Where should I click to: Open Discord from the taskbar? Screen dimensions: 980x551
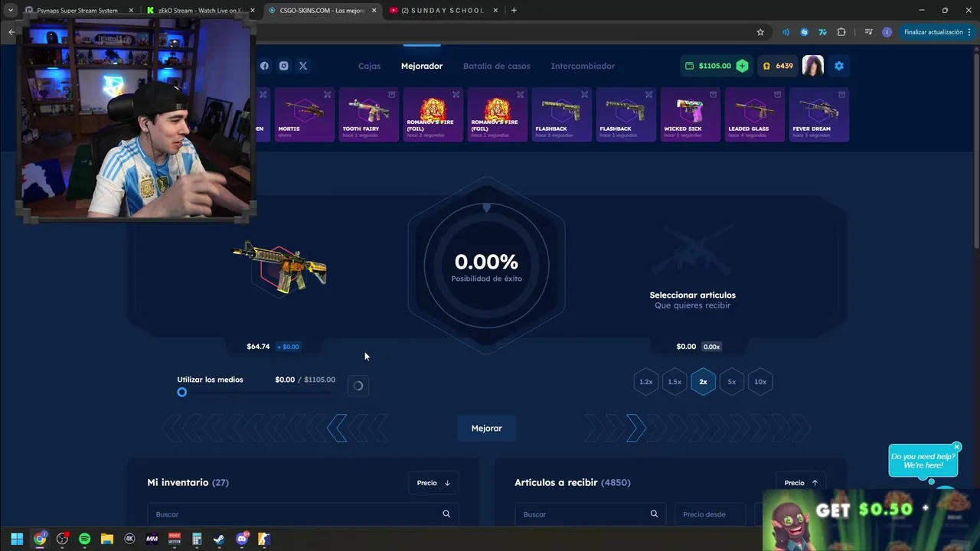pyautogui.click(x=243, y=539)
